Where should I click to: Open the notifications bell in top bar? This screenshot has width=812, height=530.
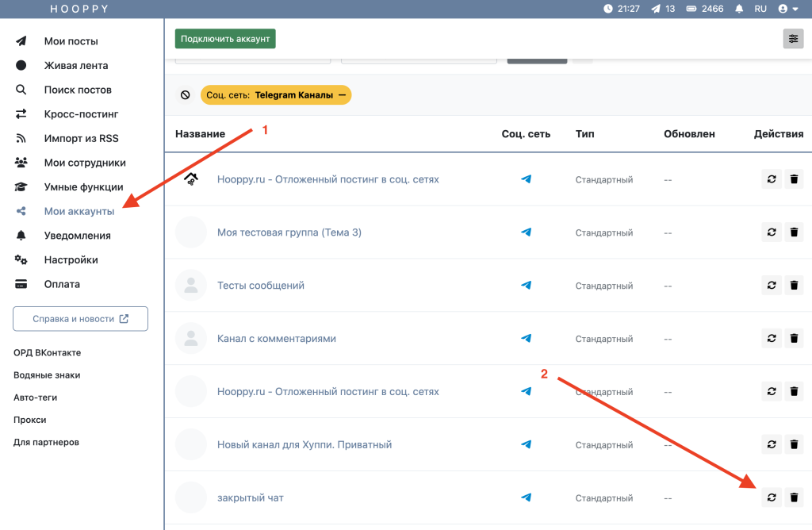[x=739, y=9]
